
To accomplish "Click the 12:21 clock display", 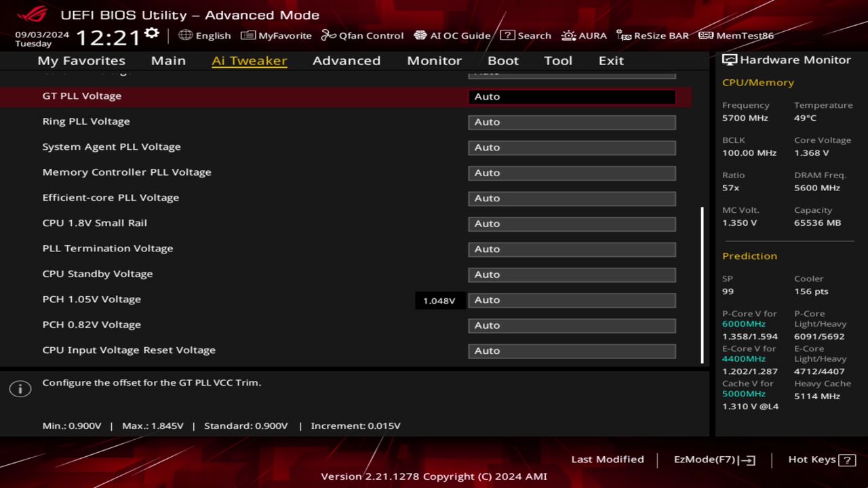I will [x=107, y=37].
